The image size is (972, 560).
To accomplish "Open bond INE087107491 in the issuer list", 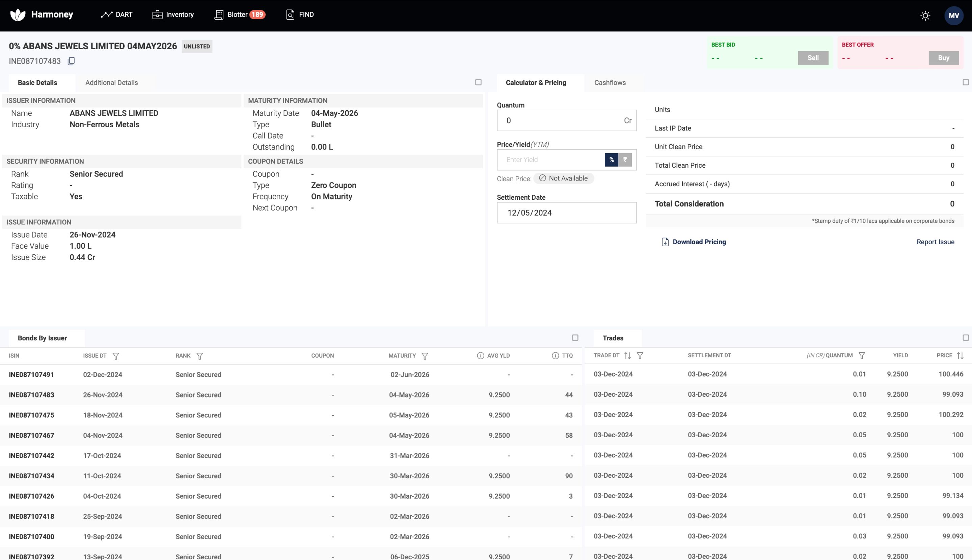I will pos(31,374).
